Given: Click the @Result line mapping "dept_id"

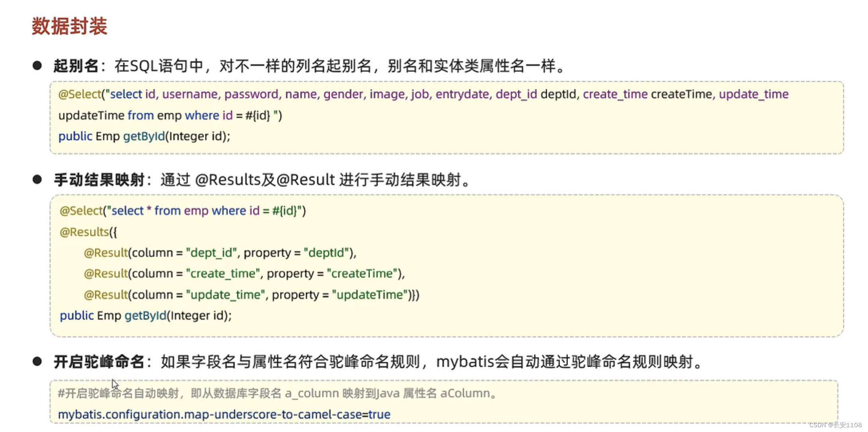Looking at the screenshot, I should (220, 253).
